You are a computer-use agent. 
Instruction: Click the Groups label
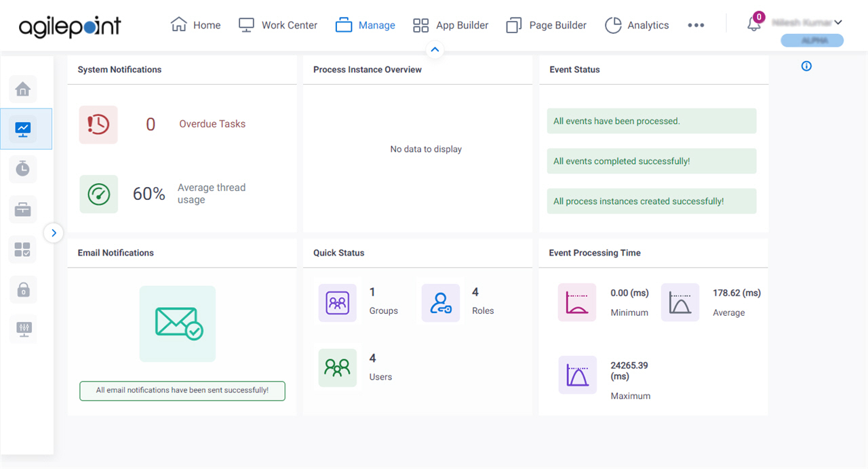(x=384, y=311)
